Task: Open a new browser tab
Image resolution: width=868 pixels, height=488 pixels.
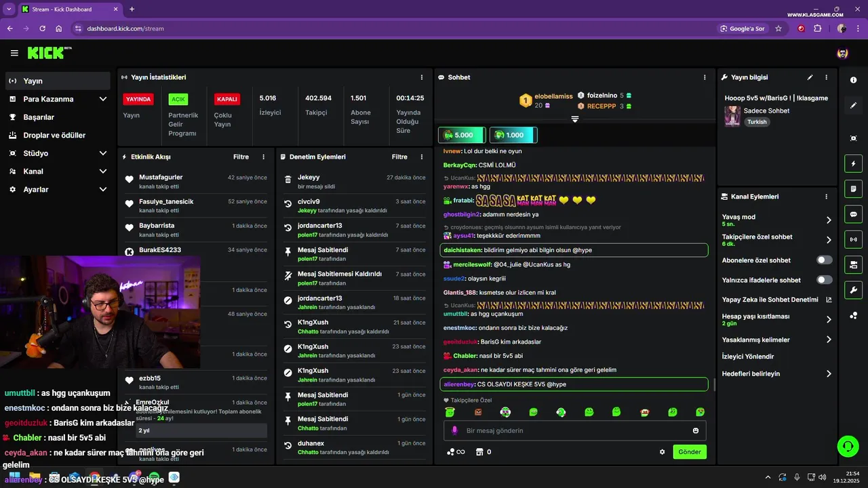Action: pyautogui.click(x=132, y=9)
